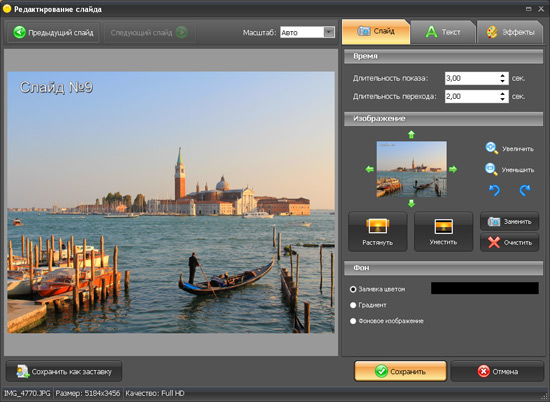This screenshot has height=402, width=550.
Task: Rotate image counterclockwise with blue arrow
Action: point(494,190)
